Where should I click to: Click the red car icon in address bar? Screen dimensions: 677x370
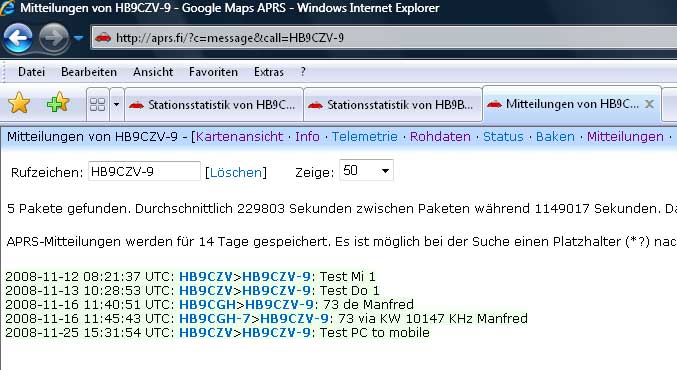pyautogui.click(x=103, y=38)
